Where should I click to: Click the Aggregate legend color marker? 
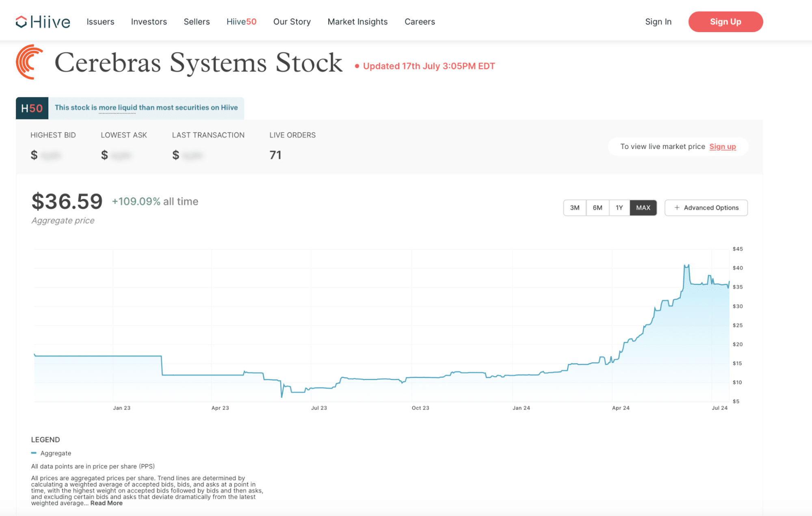pos(34,453)
